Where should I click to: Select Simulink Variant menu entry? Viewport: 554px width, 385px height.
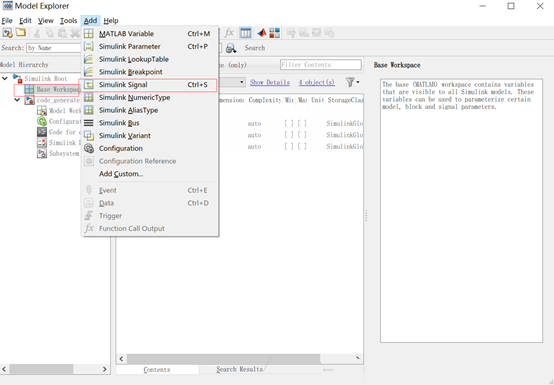tap(150, 136)
